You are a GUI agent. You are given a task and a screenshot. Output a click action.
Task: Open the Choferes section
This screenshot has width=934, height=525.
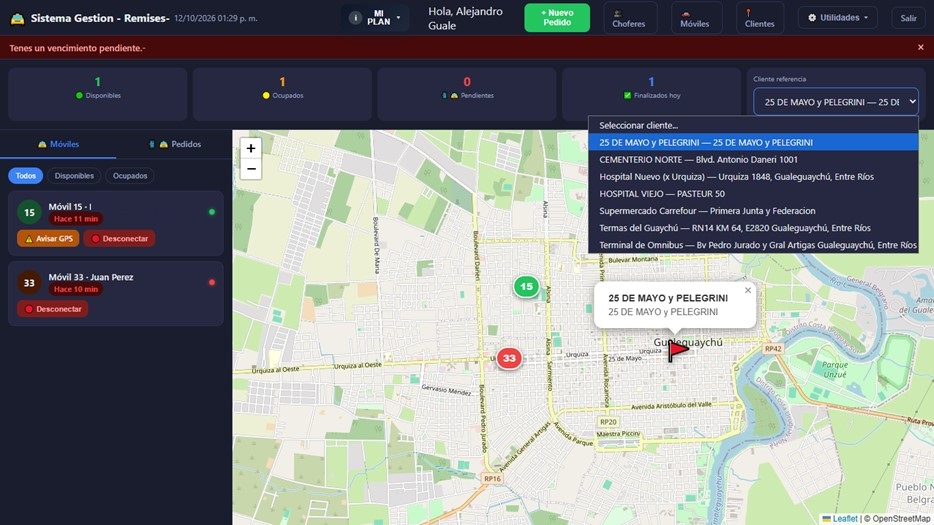[629, 18]
